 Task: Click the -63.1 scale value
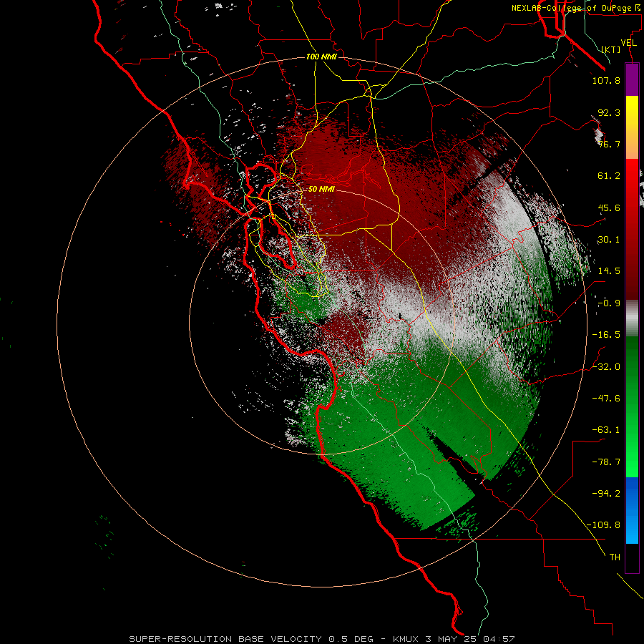[x=606, y=430]
